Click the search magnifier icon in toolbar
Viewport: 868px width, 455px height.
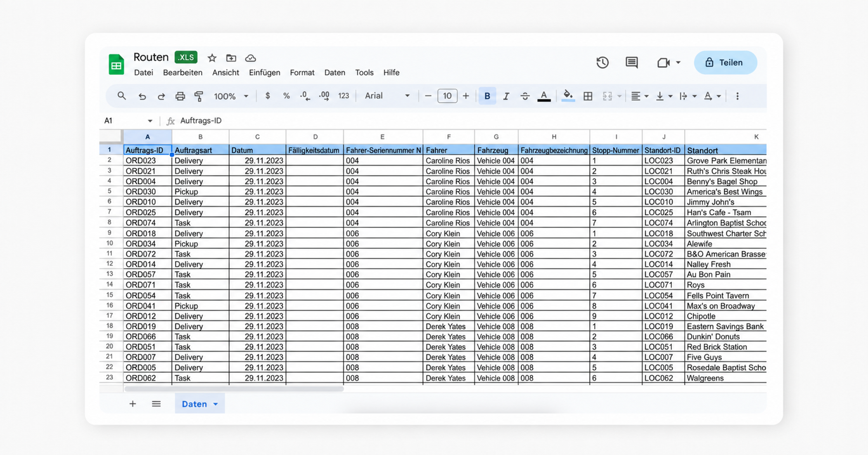click(x=121, y=96)
